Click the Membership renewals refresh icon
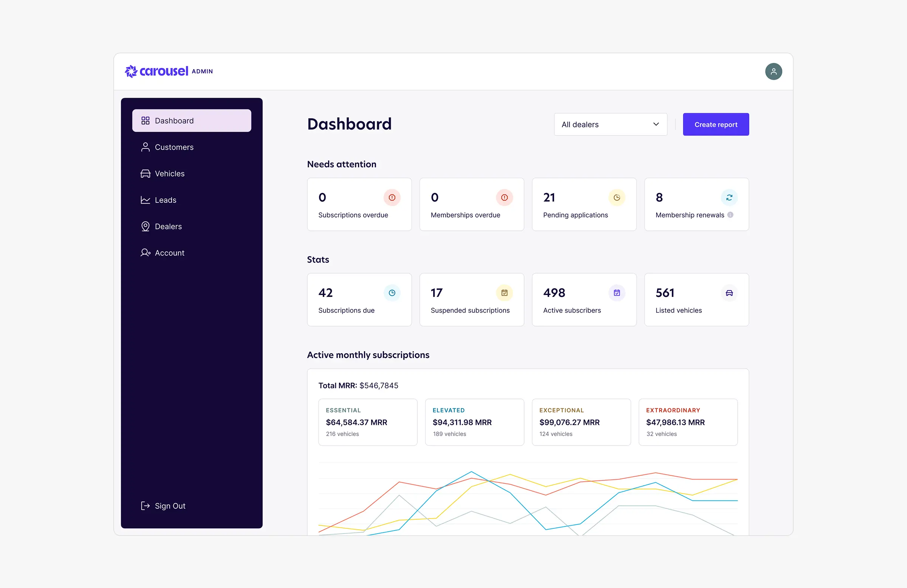The height and width of the screenshot is (588, 907). (x=729, y=197)
